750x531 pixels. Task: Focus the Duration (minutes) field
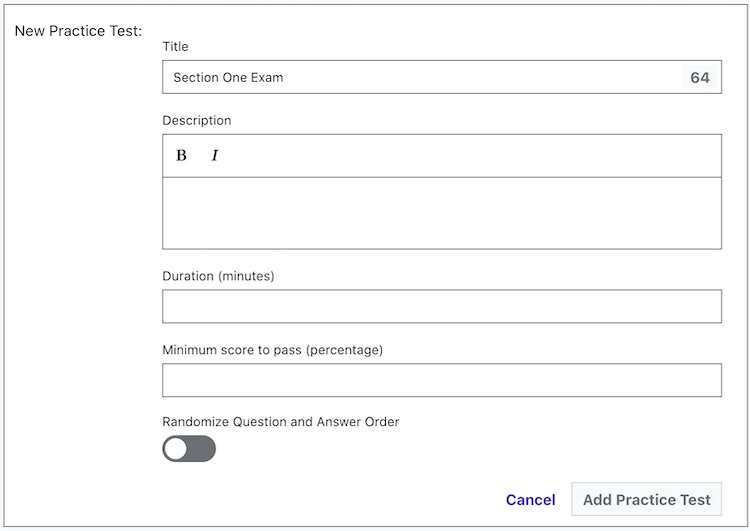[x=441, y=306]
